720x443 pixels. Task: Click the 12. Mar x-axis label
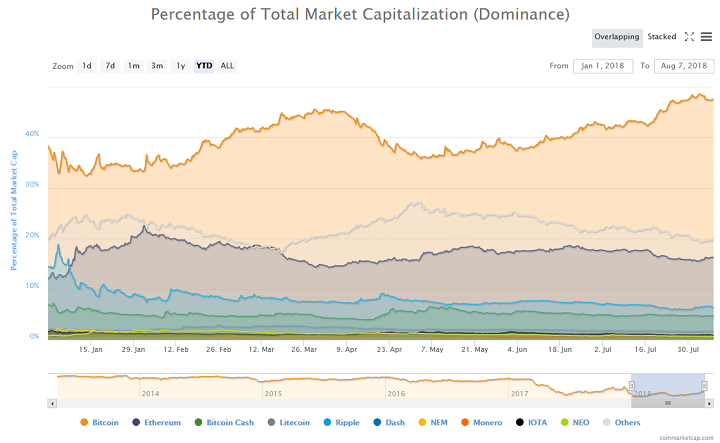261,349
